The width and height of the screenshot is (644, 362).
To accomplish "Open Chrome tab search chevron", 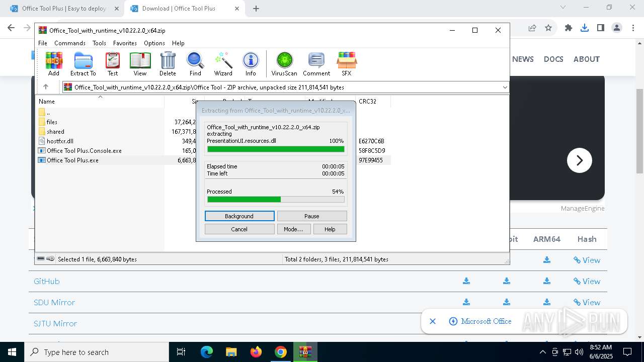I will point(563,8).
